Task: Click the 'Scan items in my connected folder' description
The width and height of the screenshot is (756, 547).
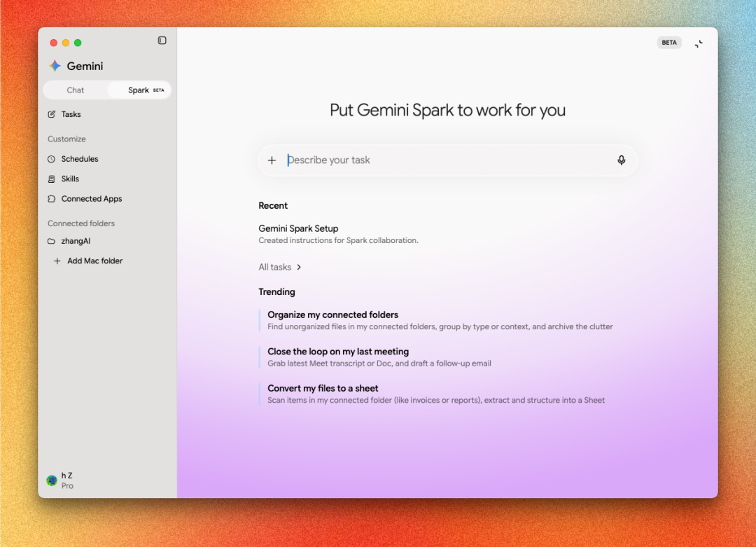Action: coord(436,401)
